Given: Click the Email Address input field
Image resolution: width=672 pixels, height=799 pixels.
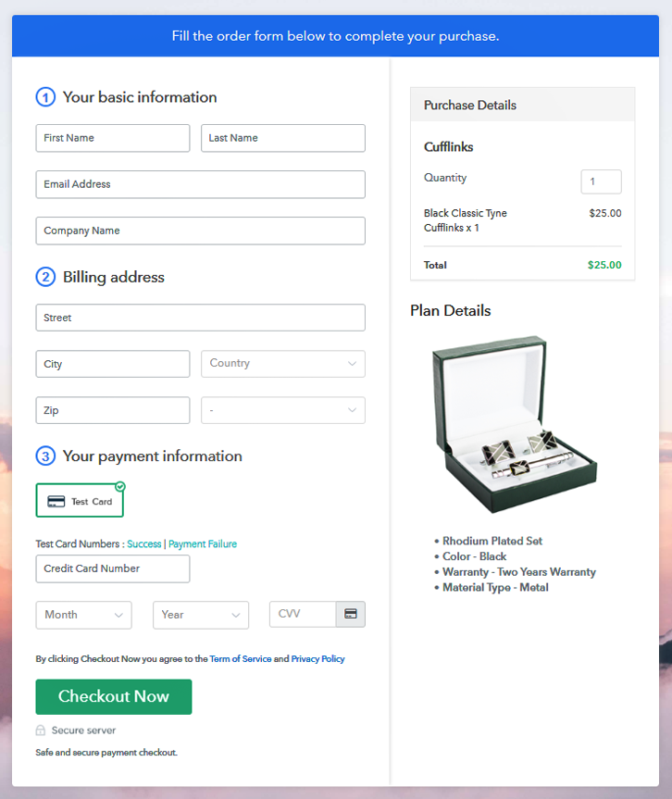Looking at the screenshot, I should [200, 184].
